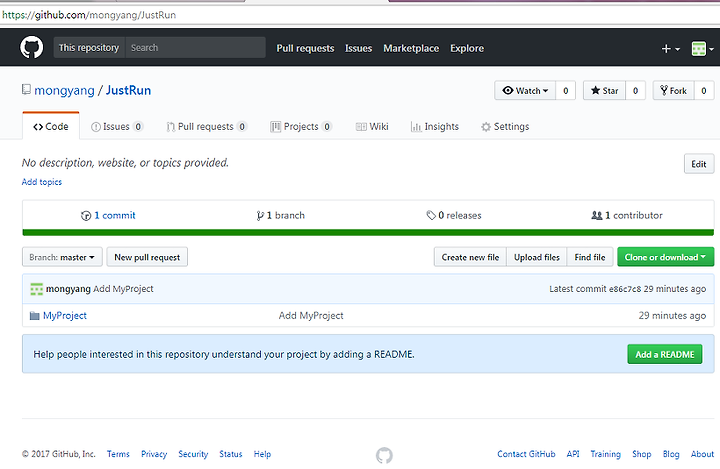Expand the Branch: master selector
The height and width of the screenshot is (469, 720).
pyautogui.click(x=62, y=257)
